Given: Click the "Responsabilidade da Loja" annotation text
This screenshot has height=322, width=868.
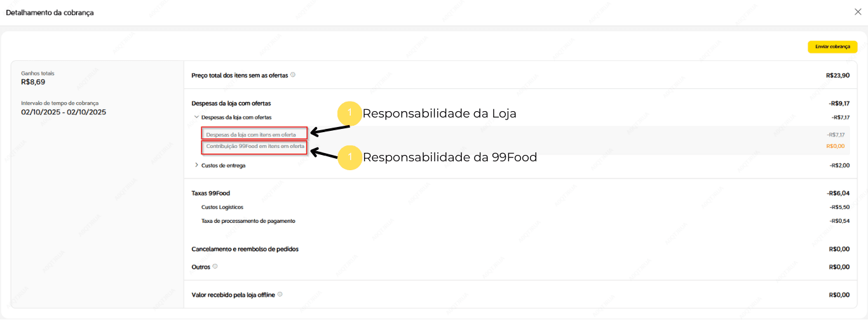Looking at the screenshot, I should coord(439,114).
